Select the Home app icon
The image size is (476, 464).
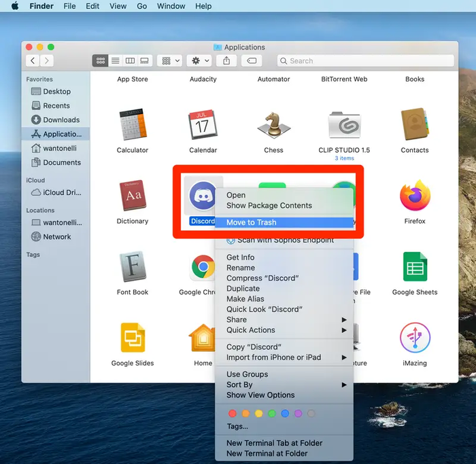pos(202,338)
